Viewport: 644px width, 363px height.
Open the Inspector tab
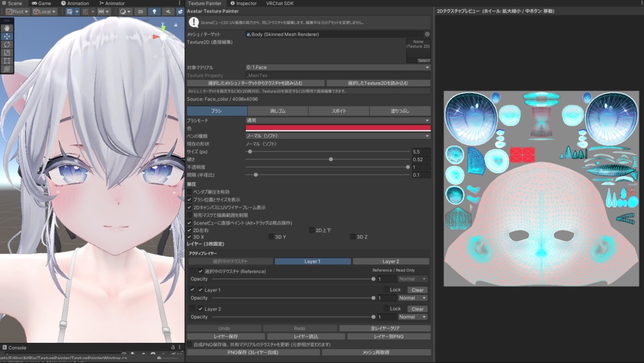243,3
